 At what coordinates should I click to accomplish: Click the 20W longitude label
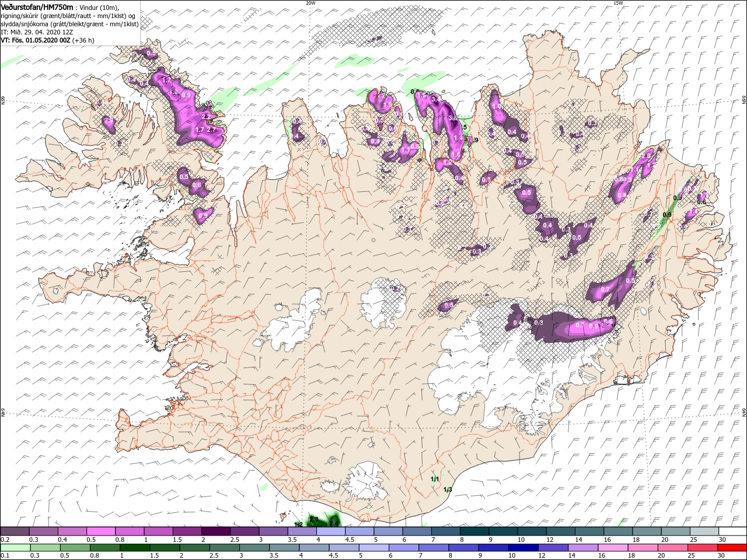(310, 3)
